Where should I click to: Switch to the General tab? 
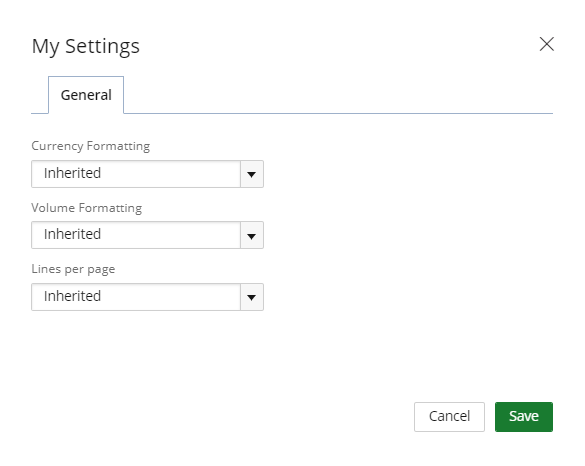click(86, 95)
